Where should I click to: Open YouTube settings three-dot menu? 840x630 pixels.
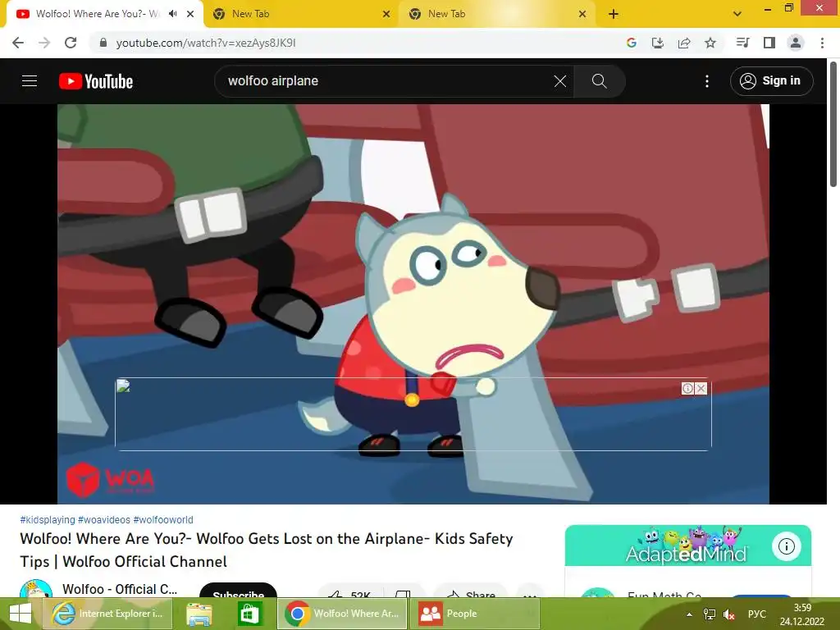click(x=707, y=81)
